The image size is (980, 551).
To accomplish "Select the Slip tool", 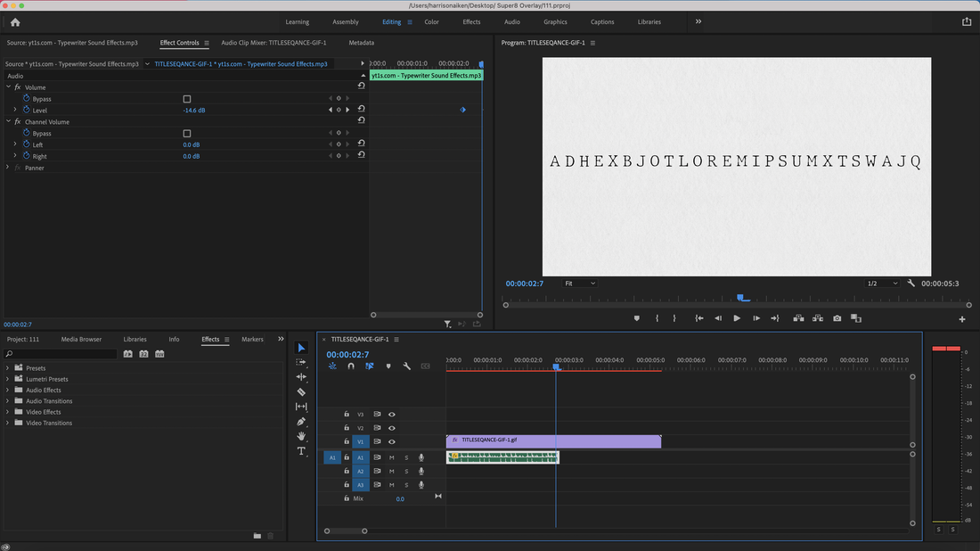I will (301, 407).
